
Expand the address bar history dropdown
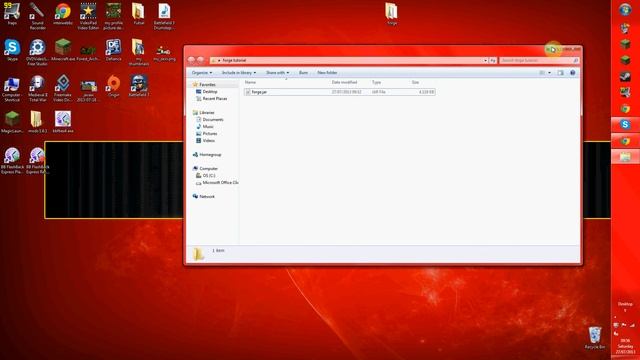pyautogui.click(x=485, y=60)
